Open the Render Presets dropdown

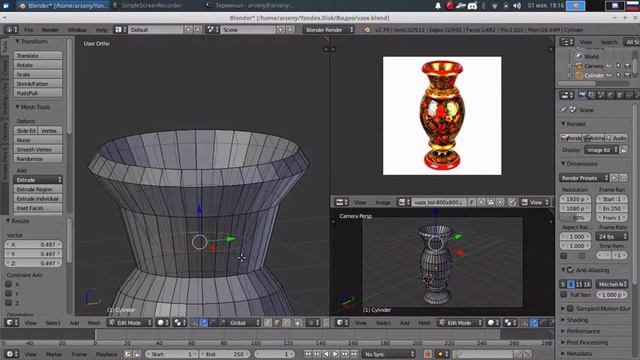click(584, 178)
